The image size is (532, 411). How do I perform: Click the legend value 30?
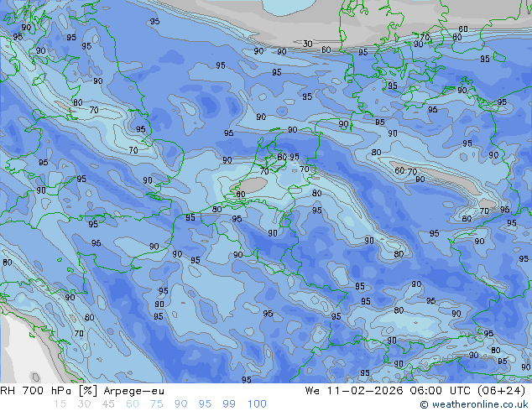coord(84,404)
